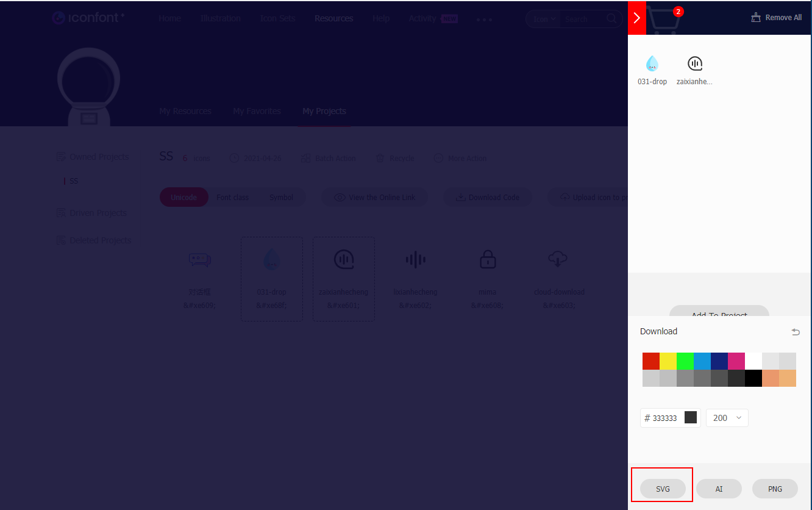
Task: Select the zaixianhecheng icon in project grid
Action: 344,279
